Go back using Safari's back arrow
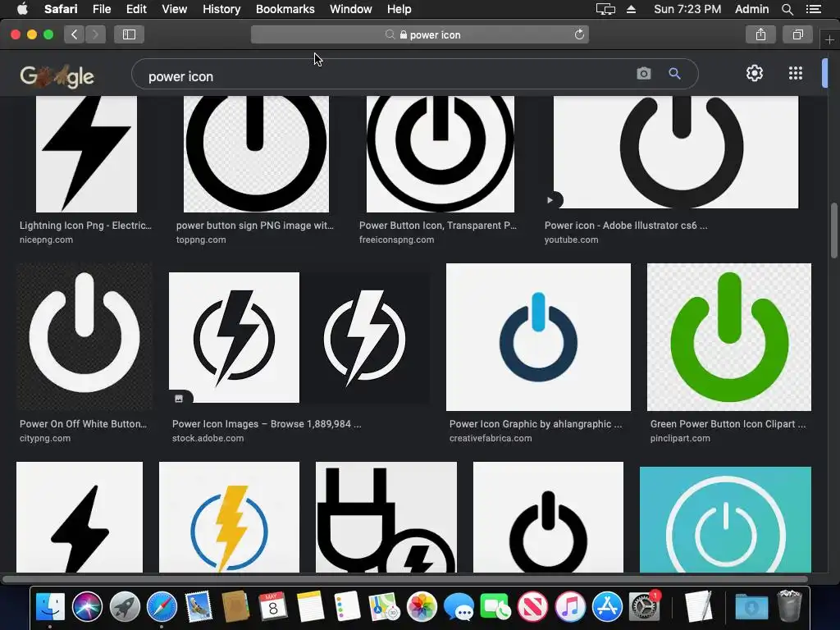The height and width of the screenshot is (630, 840). pyautogui.click(x=75, y=34)
